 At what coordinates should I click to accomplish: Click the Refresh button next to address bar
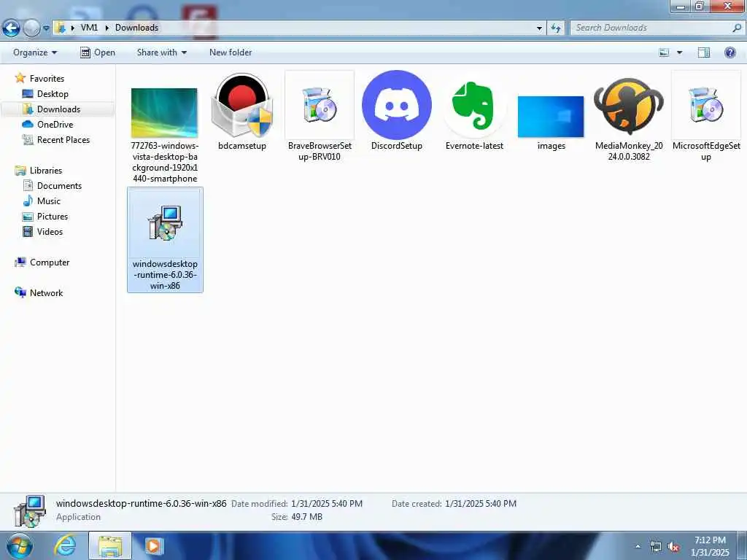(555, 28)
